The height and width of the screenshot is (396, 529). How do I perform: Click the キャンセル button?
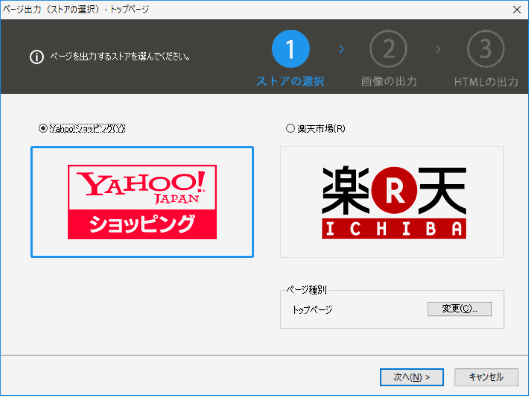coord(486,377)
